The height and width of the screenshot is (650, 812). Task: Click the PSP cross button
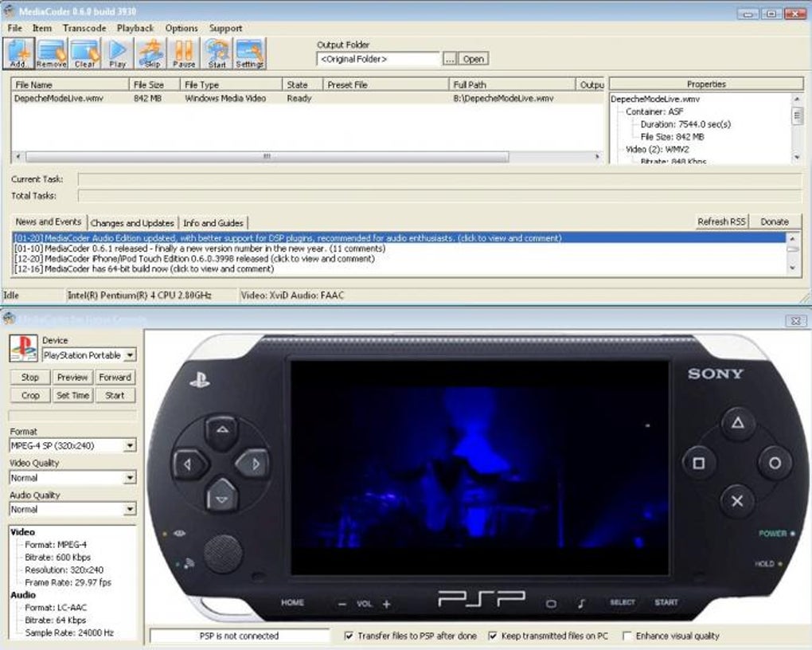737,501
